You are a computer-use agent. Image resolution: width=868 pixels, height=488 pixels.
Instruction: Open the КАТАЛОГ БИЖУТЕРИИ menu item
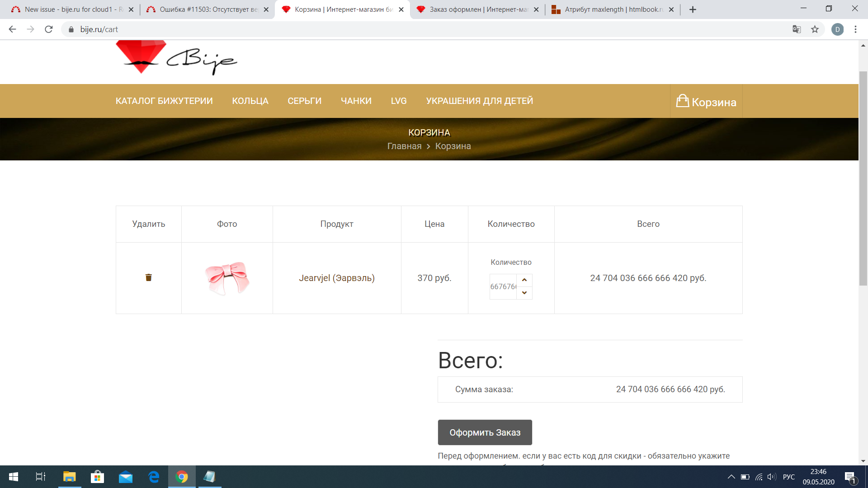point(164,101)
